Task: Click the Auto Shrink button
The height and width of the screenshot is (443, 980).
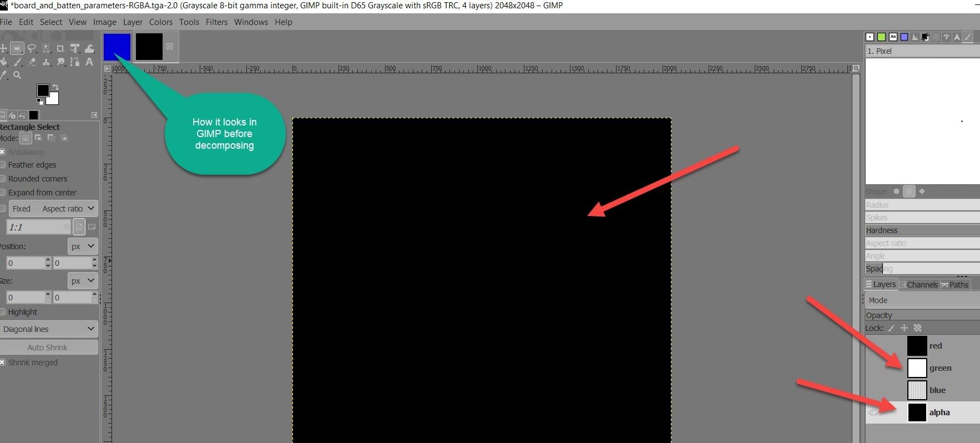Action: (x=48, y=348)
